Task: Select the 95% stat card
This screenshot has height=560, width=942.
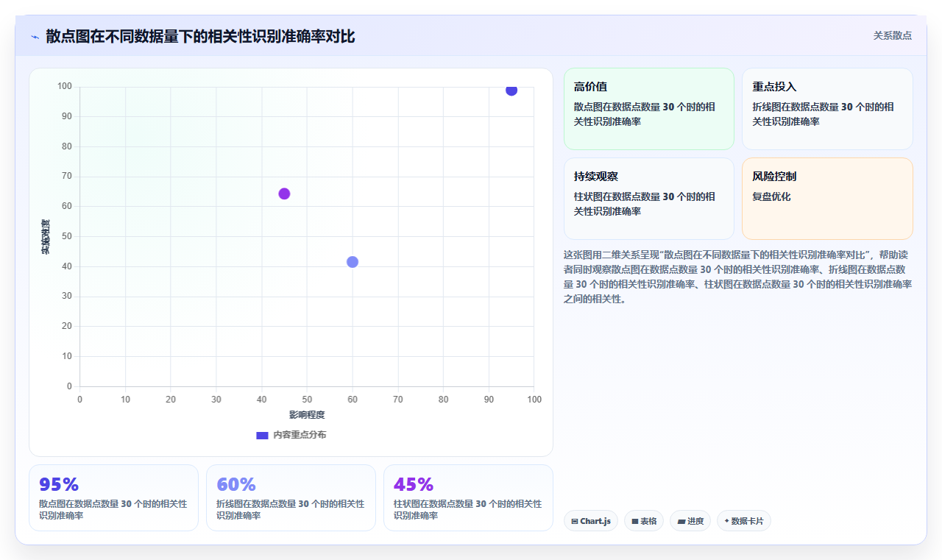Action: tap(114, 497)
